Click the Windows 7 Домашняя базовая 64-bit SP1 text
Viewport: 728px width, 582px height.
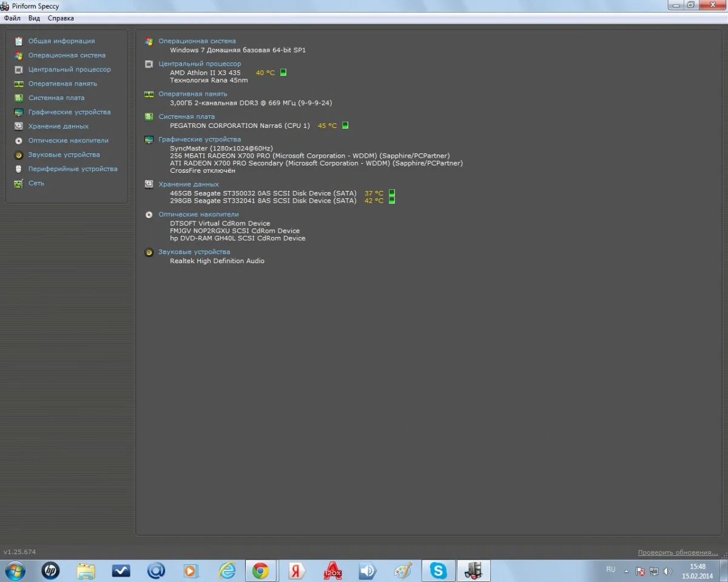238,50
